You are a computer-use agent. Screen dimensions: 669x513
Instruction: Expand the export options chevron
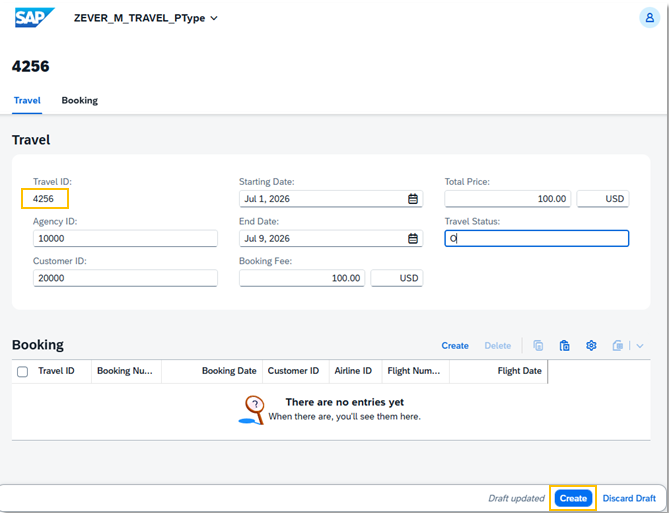640,346
